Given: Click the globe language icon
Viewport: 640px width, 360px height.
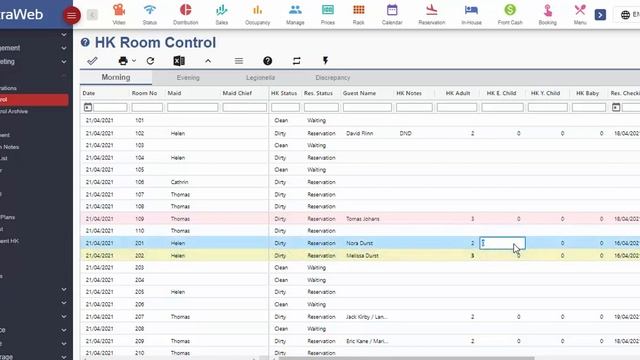Looking at the screenshot, I should (625, 15).
